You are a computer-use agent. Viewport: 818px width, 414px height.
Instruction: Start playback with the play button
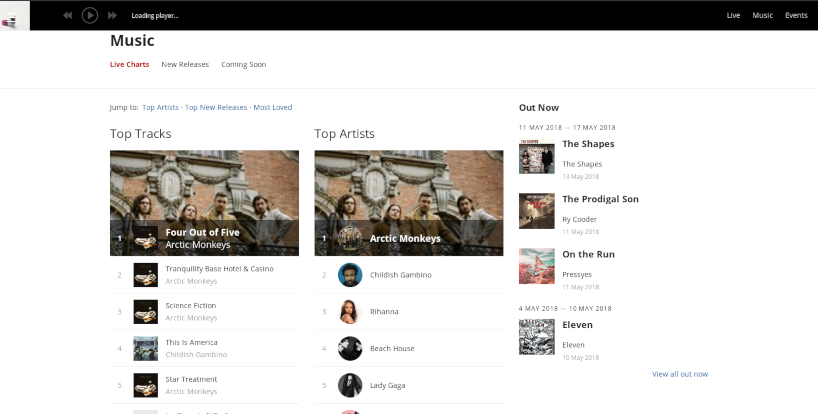pyautogui.click(x=90, y=15)
